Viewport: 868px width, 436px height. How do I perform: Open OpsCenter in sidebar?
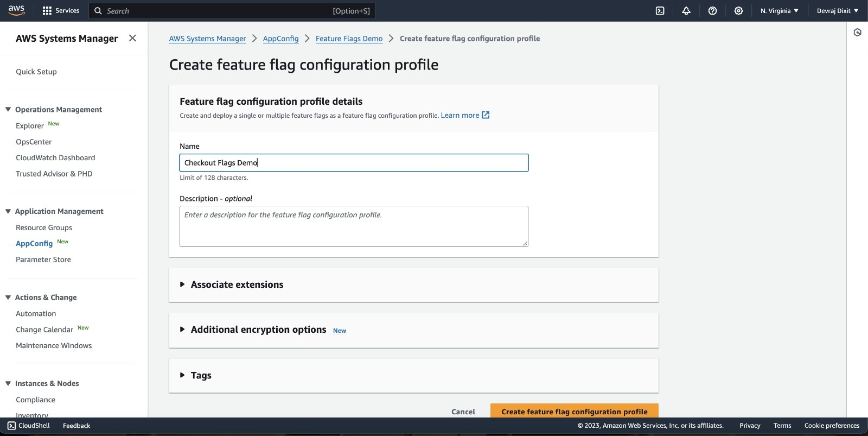point(34,142)
